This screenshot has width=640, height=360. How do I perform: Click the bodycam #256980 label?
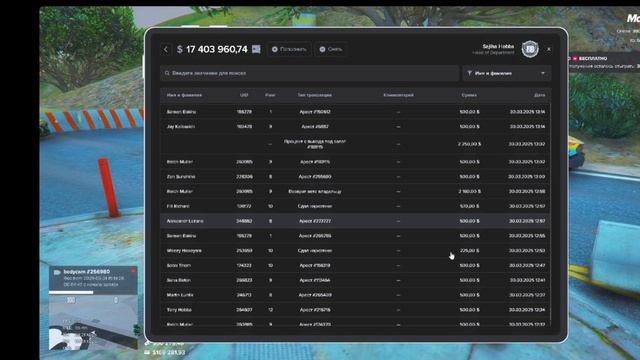point(87,271)
